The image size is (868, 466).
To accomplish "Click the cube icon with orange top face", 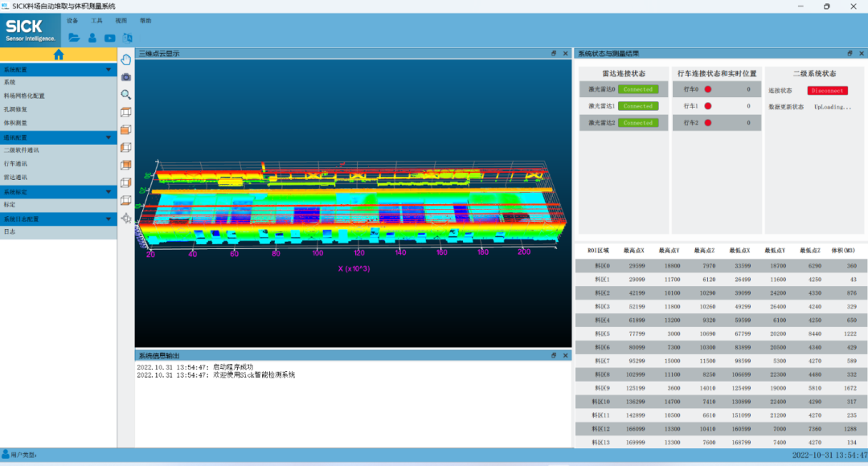I will [x=126, y=165].
